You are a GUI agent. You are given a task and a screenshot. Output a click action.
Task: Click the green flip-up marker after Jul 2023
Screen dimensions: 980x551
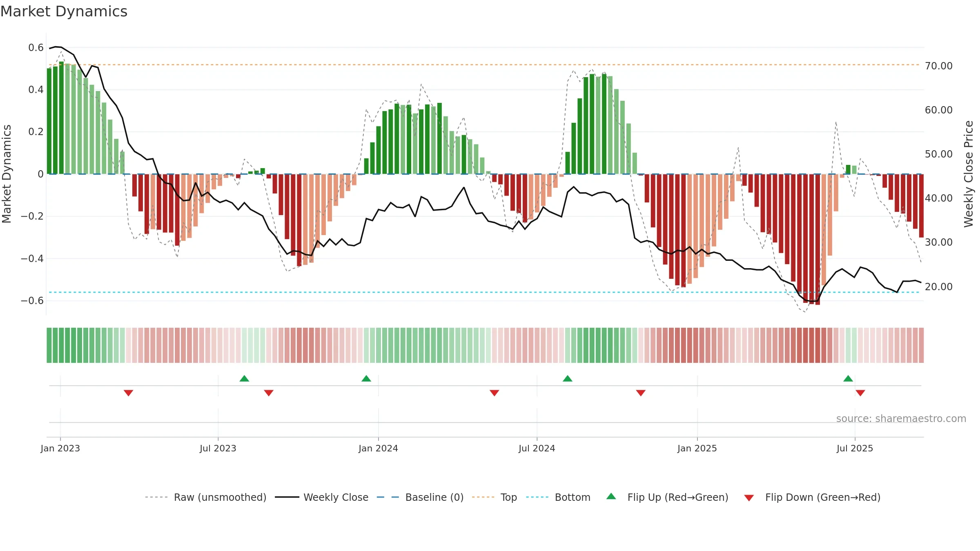click(x=244, y=378)
